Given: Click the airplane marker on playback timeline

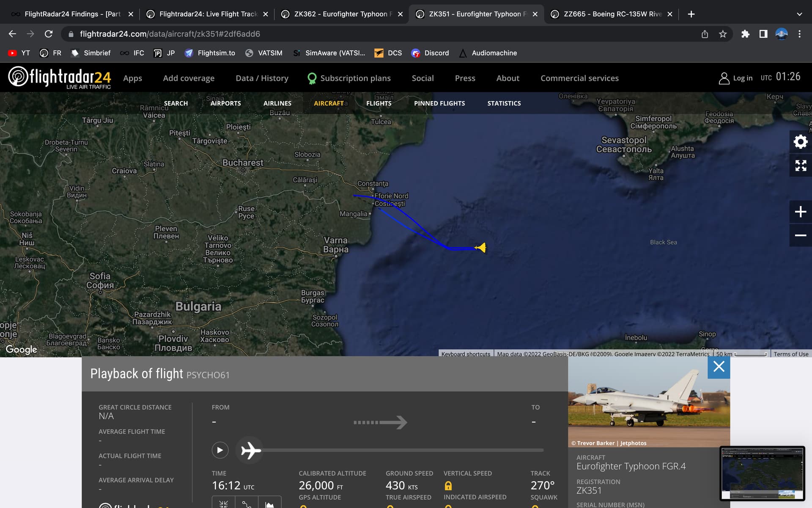Looking at the screenshot, I should pyautogui.click(x=250, y=450).
